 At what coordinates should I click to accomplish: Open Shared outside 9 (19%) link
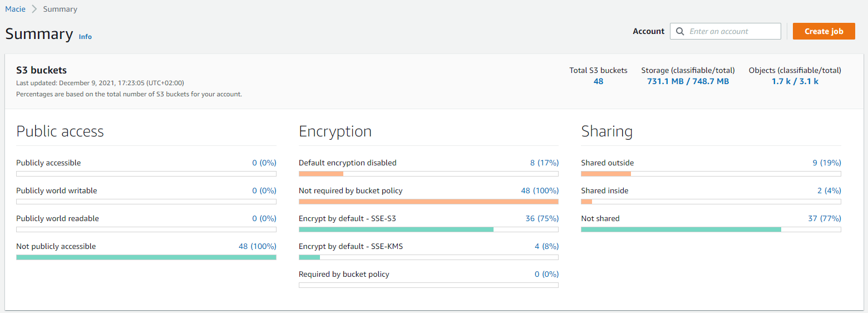[x=827, y=163]
